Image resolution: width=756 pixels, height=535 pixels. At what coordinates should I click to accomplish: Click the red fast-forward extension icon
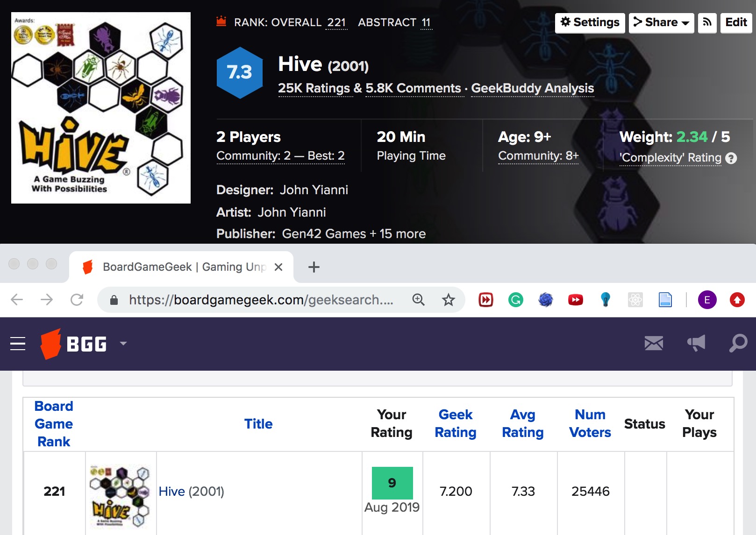tap(486, 300)
